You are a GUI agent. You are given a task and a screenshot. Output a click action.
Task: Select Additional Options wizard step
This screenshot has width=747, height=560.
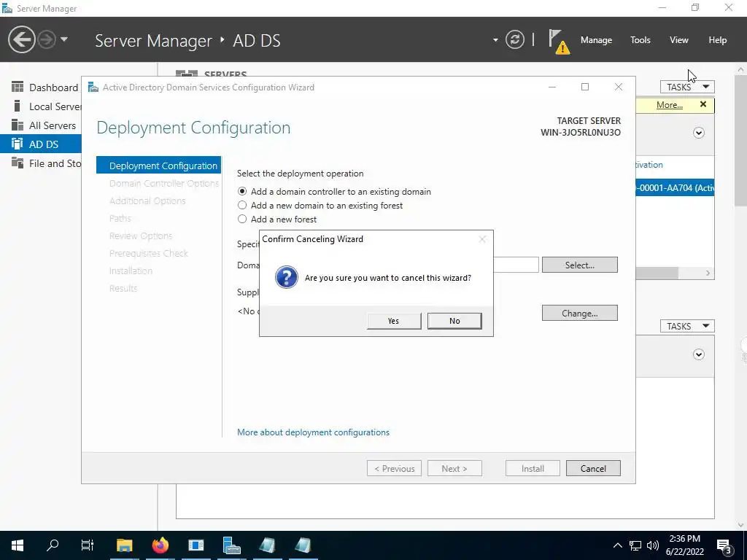[158, 201]
